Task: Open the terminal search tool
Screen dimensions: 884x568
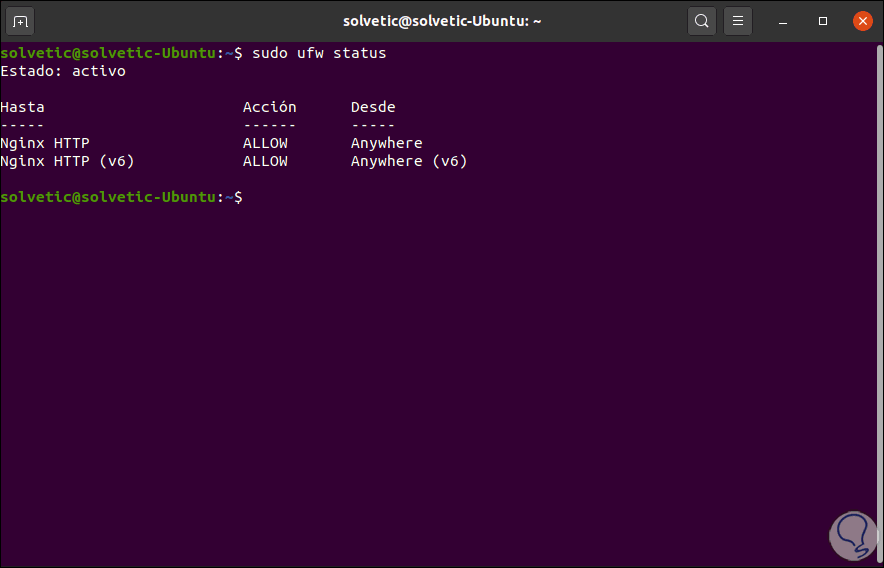Action: click(x=702, y=20)
